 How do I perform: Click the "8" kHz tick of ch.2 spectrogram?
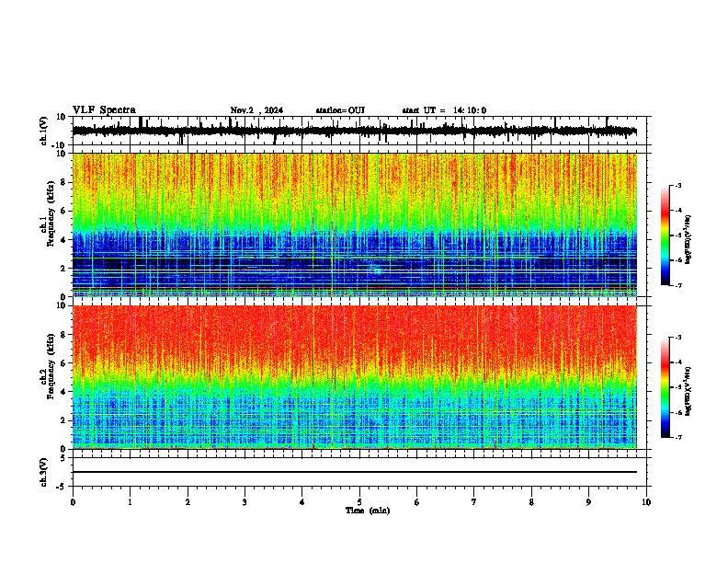[63, 335]
